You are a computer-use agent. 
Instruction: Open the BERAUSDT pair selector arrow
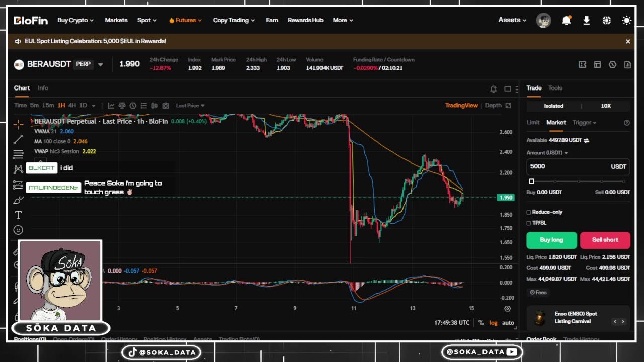100,64
